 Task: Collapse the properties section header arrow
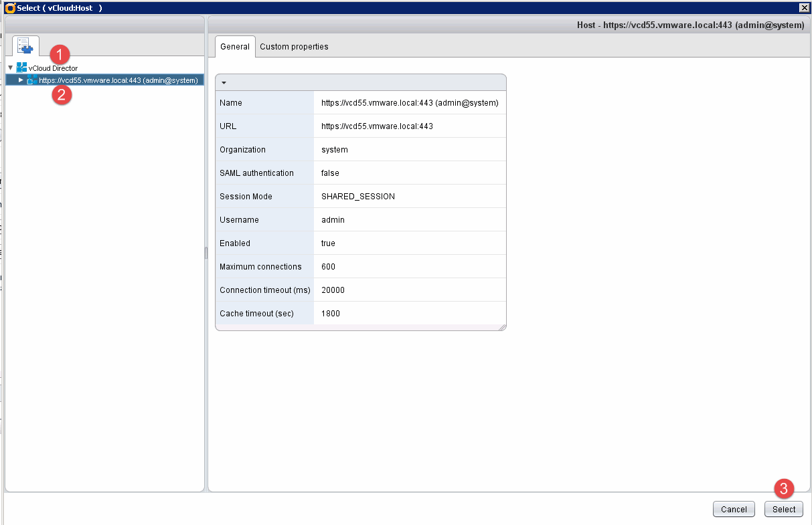(x=224, y=82)
